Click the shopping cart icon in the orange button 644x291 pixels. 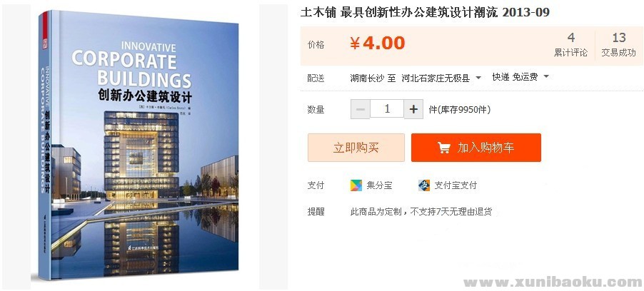click(x=443, y=148)
